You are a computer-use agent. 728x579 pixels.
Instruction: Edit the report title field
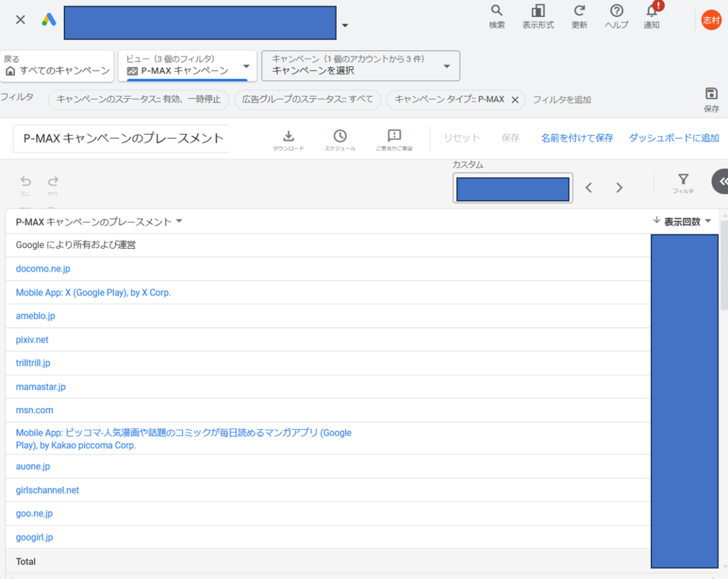click(121, 138)
